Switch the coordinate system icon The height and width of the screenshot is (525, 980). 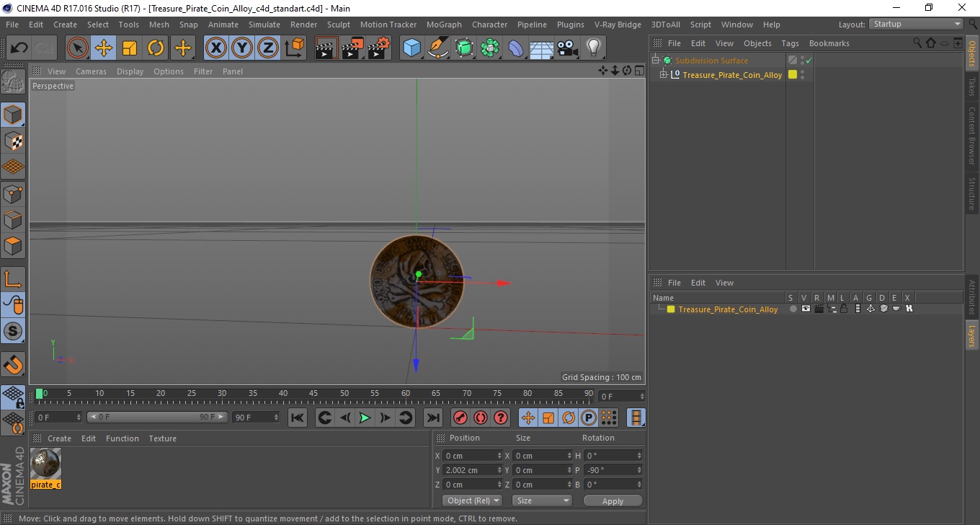294,48
